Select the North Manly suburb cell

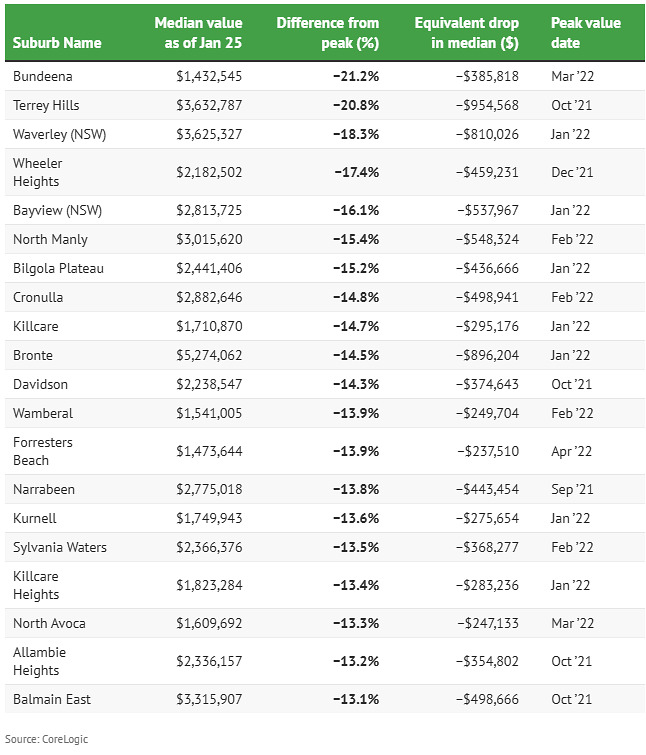(x=50, y=239)
